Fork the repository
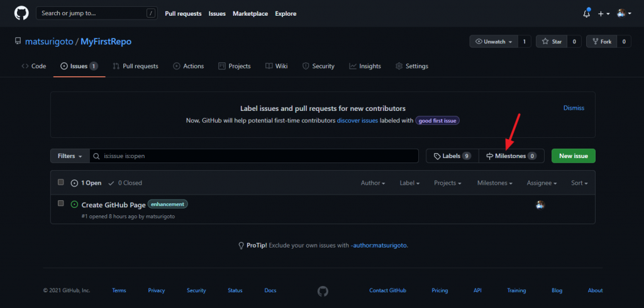This screenshot has height=308, width=644. tap(601, 42)
